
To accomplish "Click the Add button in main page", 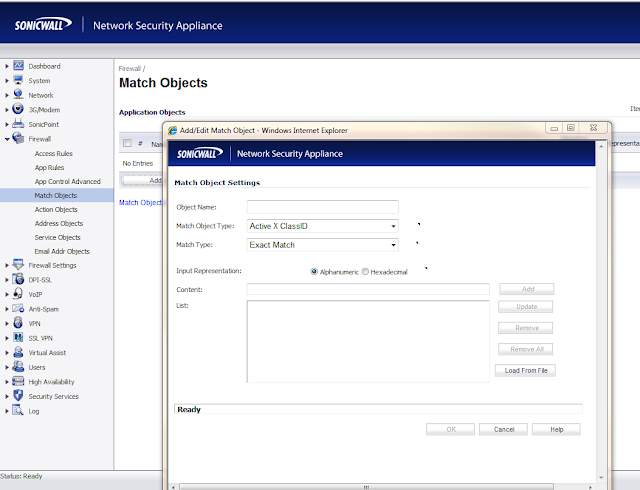I will (142, 180).
